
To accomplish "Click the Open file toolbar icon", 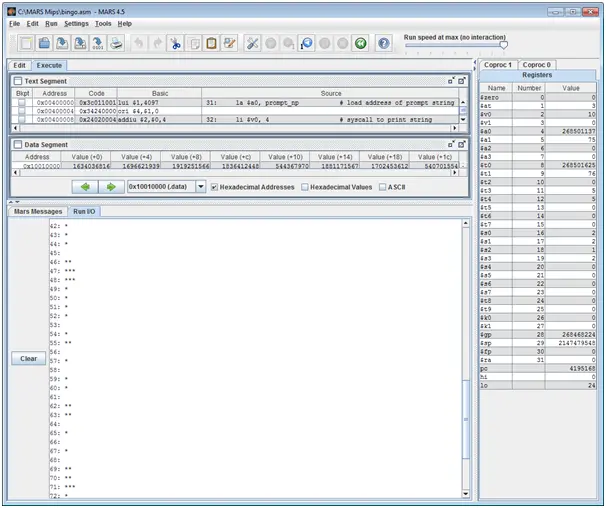I will pos(44,43).
